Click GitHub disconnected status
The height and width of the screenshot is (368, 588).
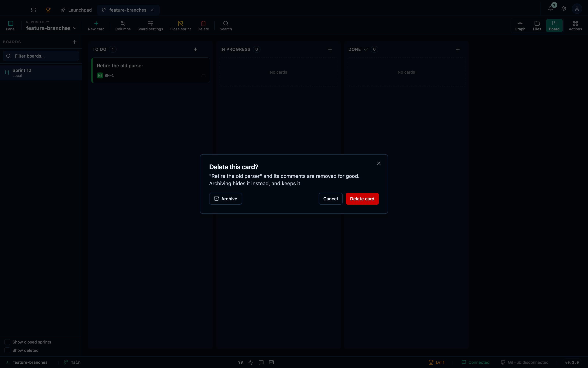[x=525, y=362]
